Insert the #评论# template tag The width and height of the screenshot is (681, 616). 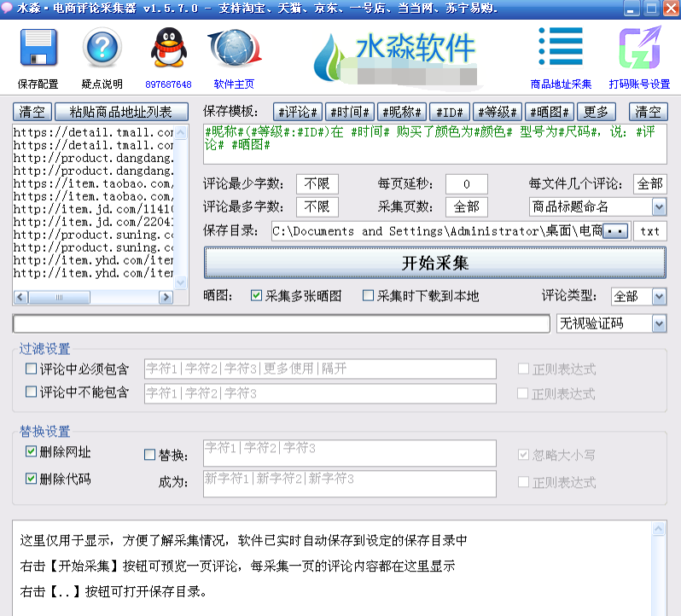point(298,112)
